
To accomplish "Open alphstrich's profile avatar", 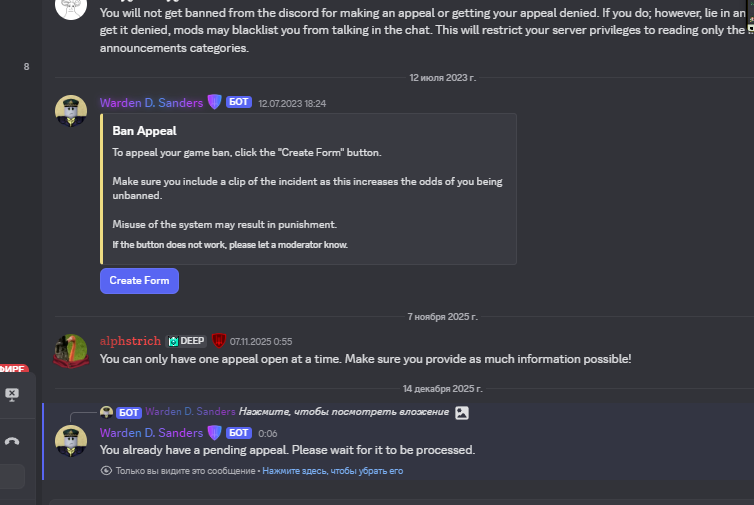I will [x=70, y=350].
